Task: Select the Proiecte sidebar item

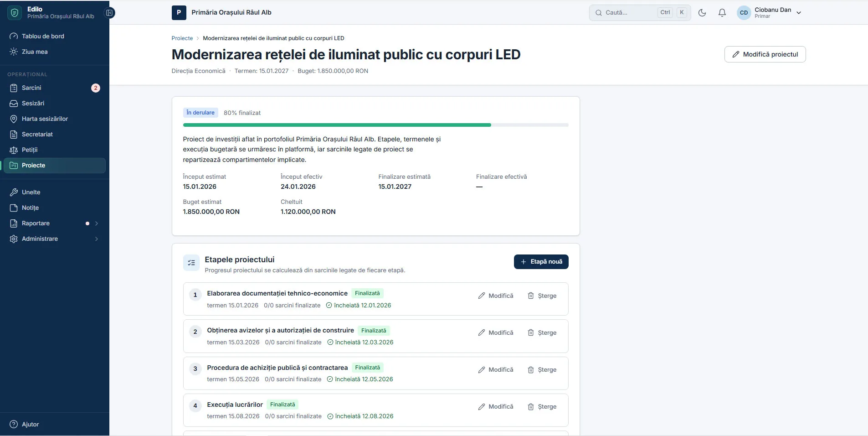Action: [55, 165]
